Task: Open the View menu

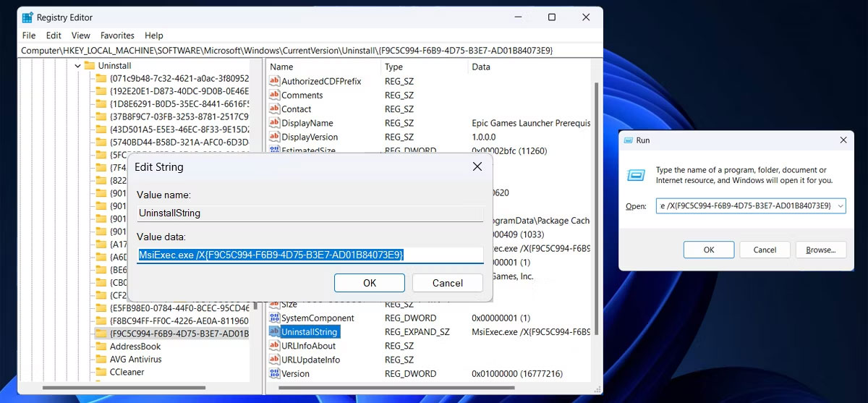Action: [81, 35]
